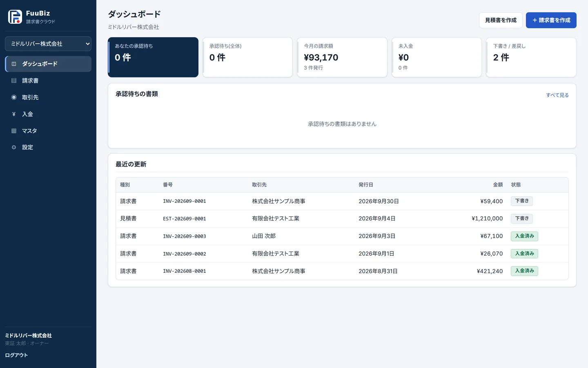Open invoice INV-202609-0002
Image resolution: width=588 pixels, height=368 pixels.
(342, 254)
